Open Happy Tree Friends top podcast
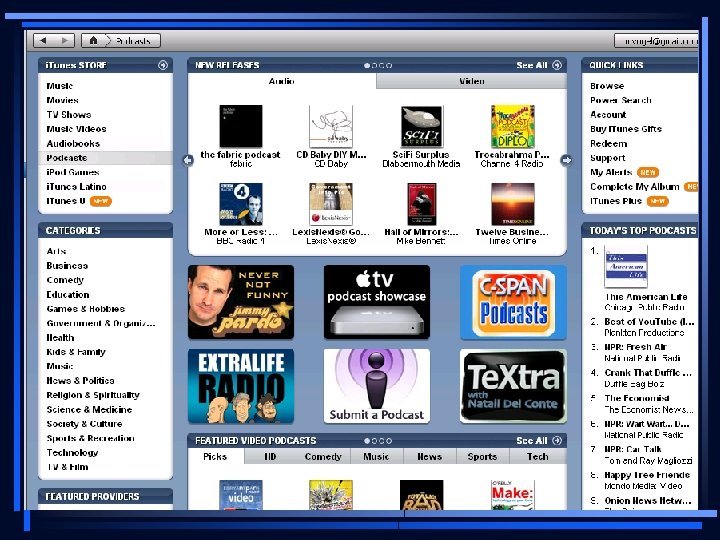 coord(647,475)
